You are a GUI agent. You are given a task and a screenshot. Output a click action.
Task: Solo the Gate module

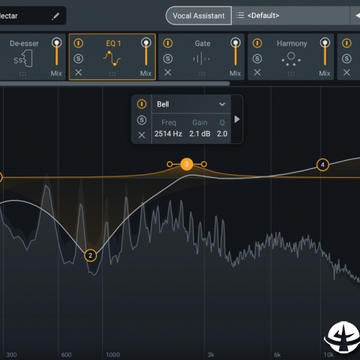click(168, 59)
